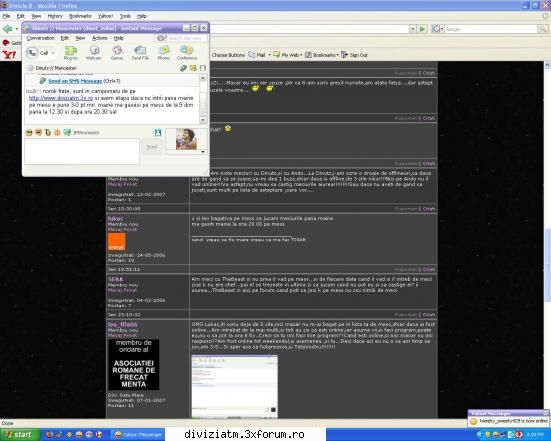
Task: Open the Firefox Tools menu
Action: (125, 16)
